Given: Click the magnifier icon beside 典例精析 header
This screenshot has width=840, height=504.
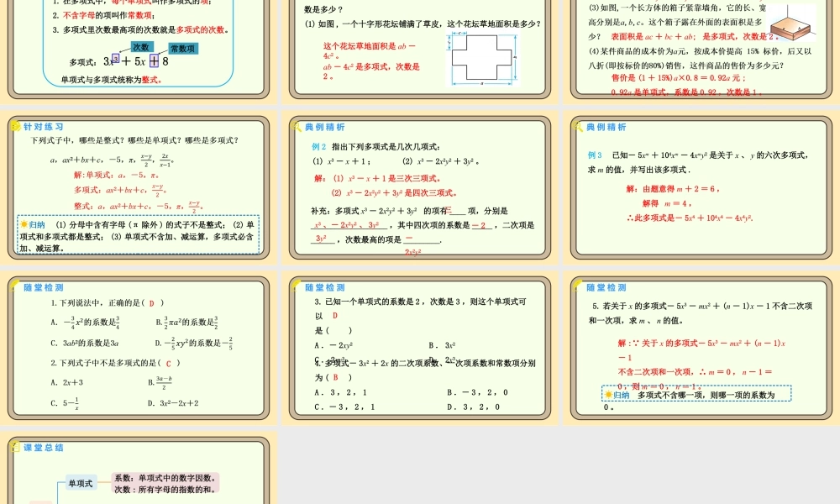Looking at the screenshot, I should pyautogui.click(x=297, y=127).
